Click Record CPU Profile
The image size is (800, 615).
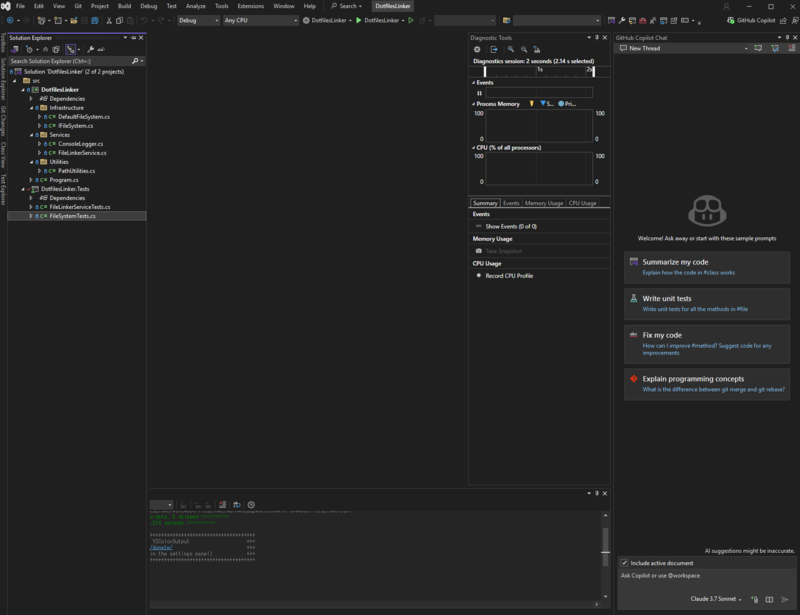pos(509,276)
